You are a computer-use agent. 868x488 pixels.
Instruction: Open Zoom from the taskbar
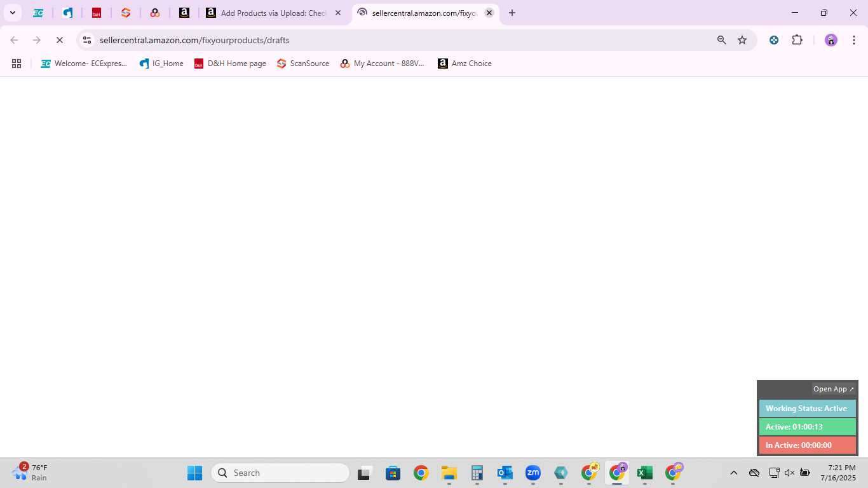(x=533, y=473)
